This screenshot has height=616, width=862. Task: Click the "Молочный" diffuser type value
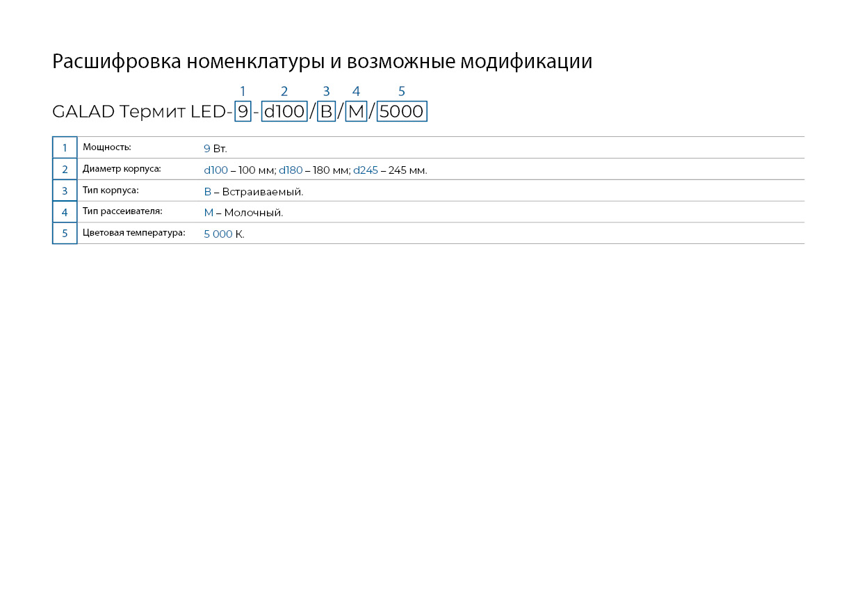[253, 213]
